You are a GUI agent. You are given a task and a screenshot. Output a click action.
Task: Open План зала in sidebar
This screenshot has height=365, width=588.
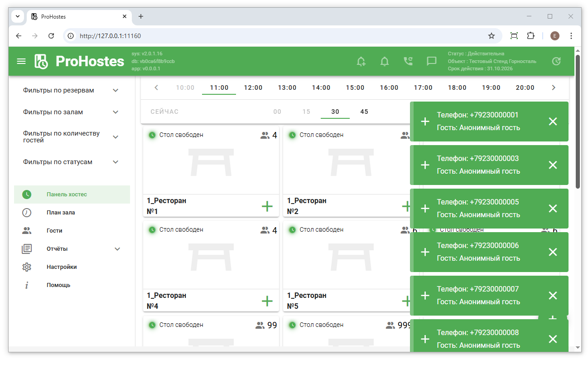click(61, 213)
